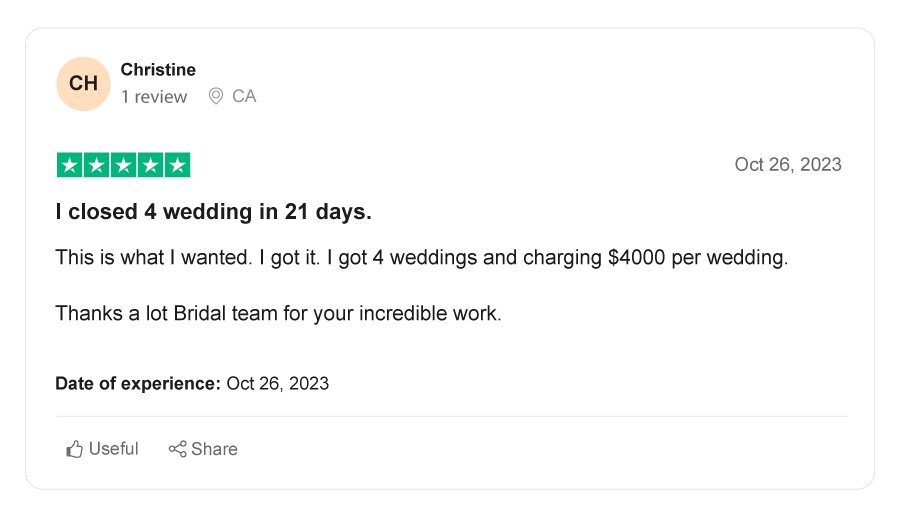Click the CA location label
Viewport: 900px width, 517px height.
244,96
